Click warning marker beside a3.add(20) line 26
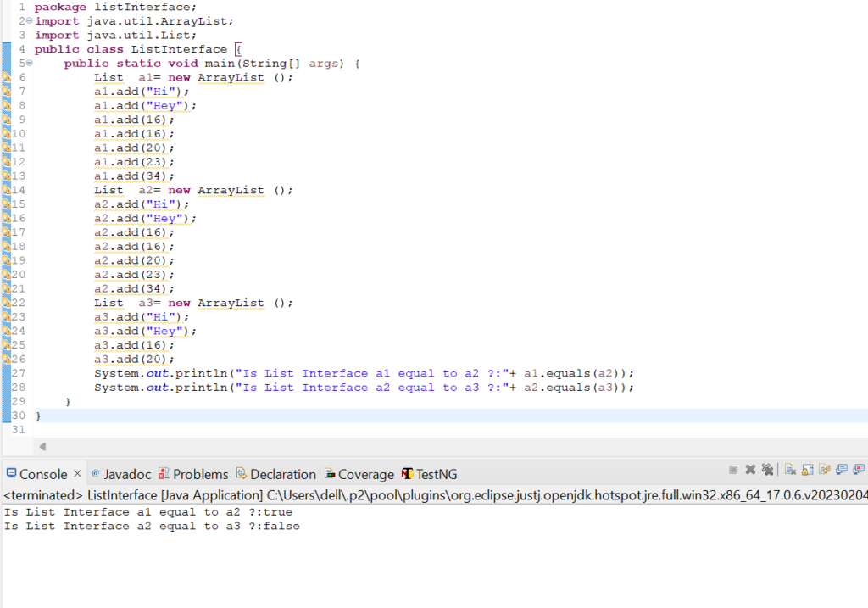Screen dimensions: 868x608 coord(7,360)
